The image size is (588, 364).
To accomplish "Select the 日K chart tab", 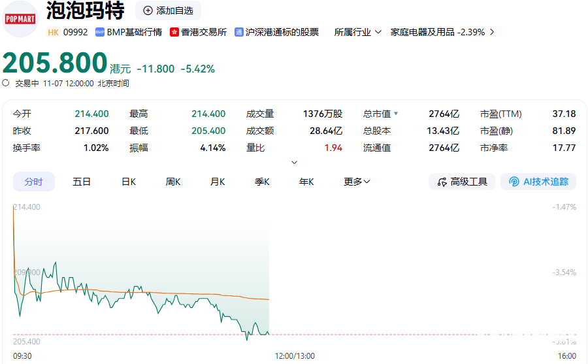I will click(x=129, y=182).
